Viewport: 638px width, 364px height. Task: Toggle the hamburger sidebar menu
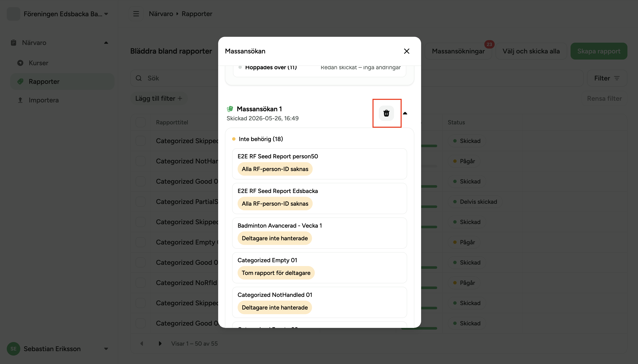136,14
